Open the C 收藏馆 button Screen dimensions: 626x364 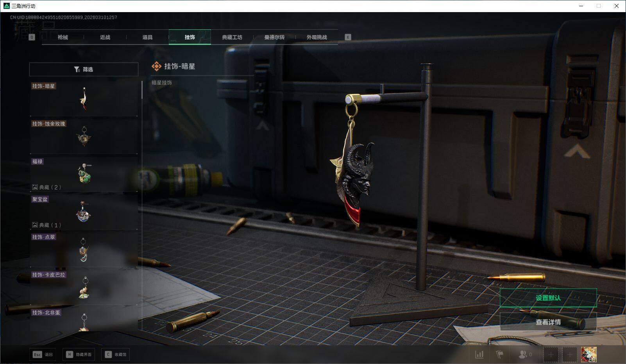[x=116, y=354]
